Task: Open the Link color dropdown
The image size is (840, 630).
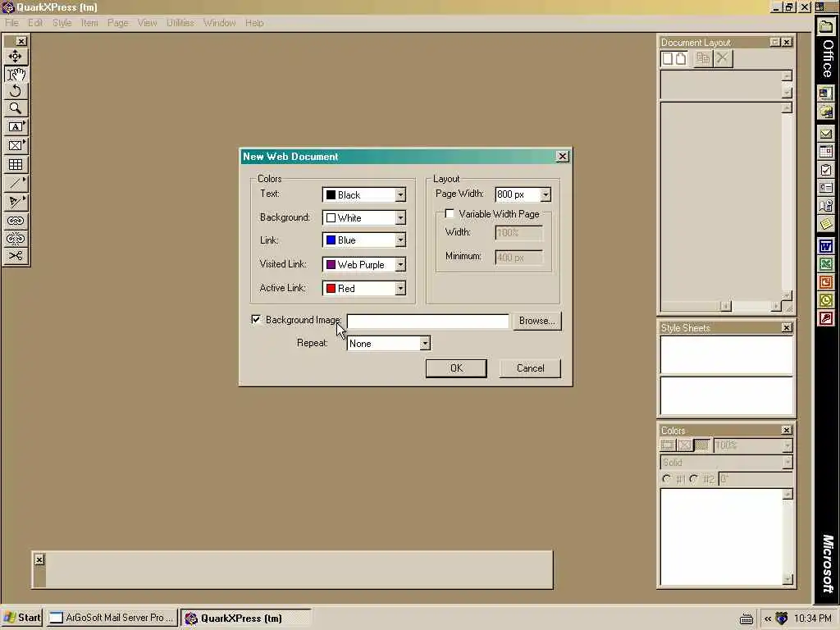Action: [x=400, y=240]
